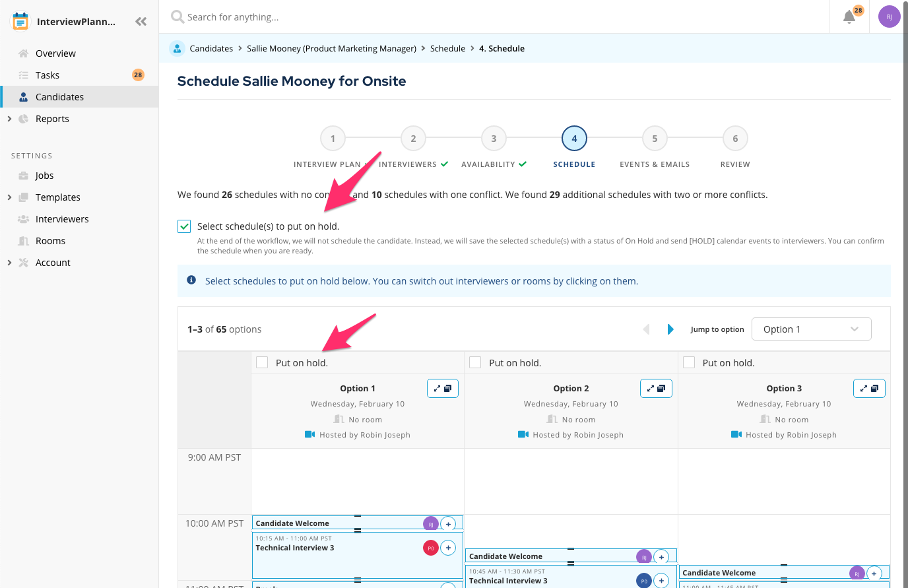
Task: Check Put on hold for Option 1
Action: point(262,362)
